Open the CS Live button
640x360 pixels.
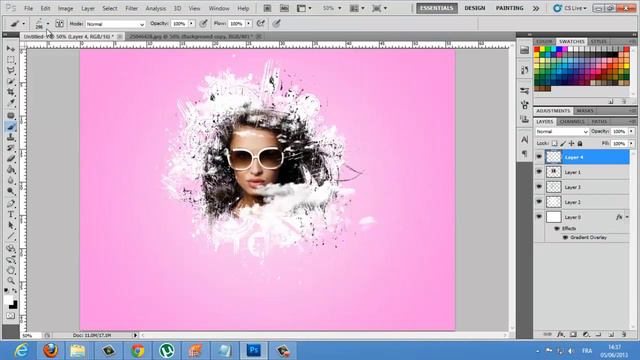[x=570, y=8]
